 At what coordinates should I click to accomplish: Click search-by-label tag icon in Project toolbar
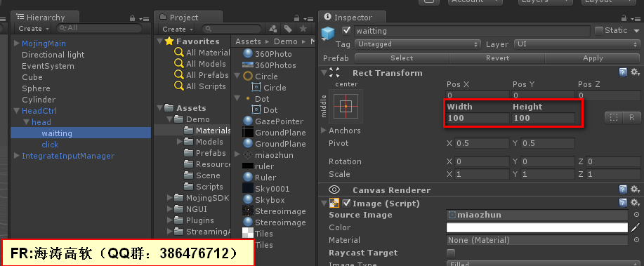(288, 29)
